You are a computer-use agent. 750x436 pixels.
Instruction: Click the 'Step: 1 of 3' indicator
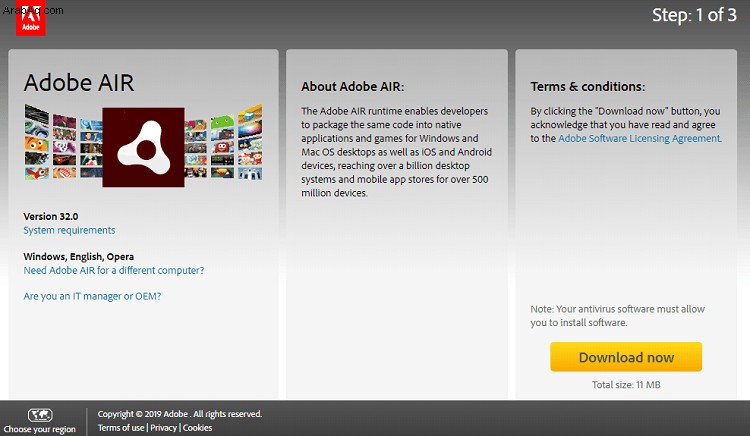point(694,15)
